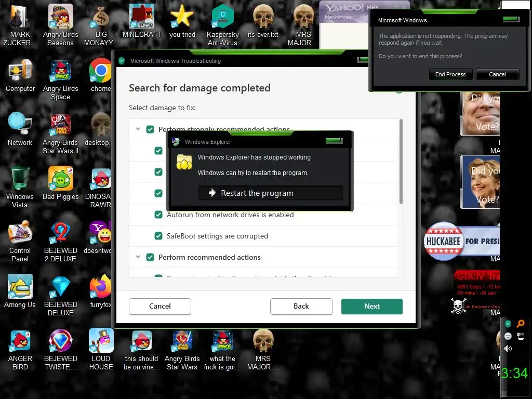Image resolution: width=532 pixels, height=399 pixels.
Task: Collapse 'Perform recommended actions' group
Action: point(138,257)
